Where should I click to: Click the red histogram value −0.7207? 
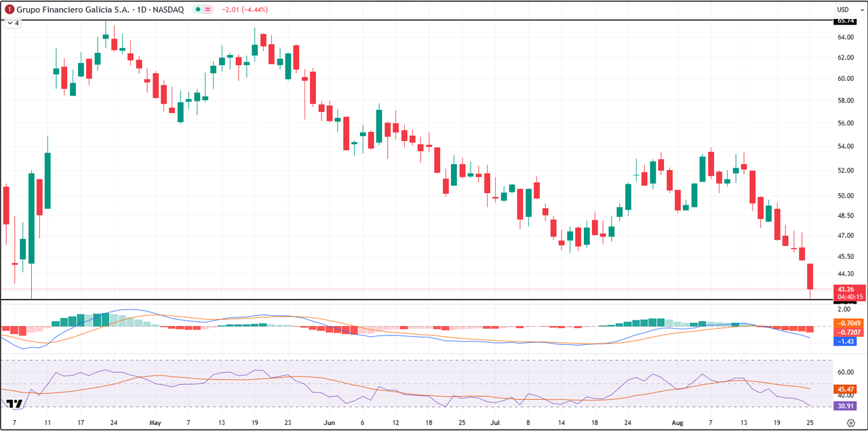point(850,332)
